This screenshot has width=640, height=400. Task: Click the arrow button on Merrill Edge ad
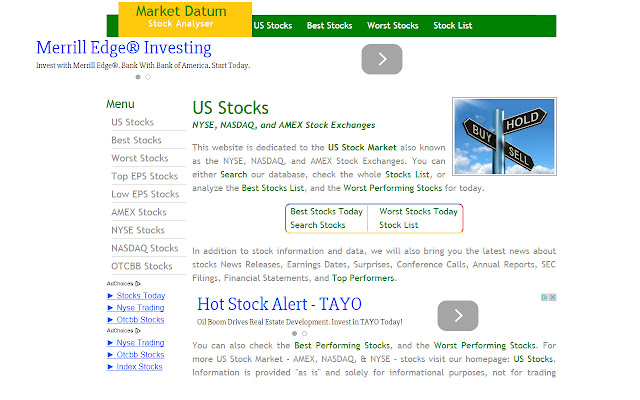(x=382, y=59)
